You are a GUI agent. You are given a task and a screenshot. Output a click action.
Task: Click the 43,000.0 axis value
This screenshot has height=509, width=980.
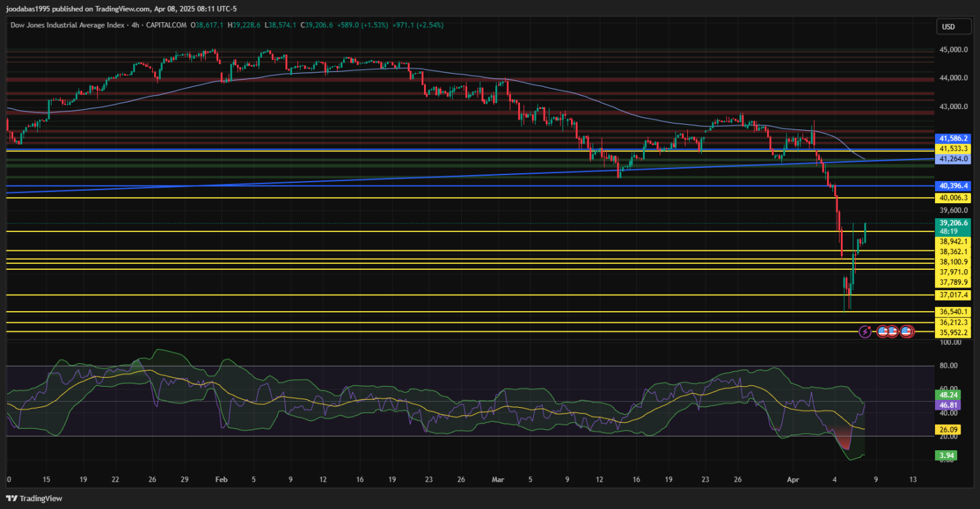click(x=953, y=107)
